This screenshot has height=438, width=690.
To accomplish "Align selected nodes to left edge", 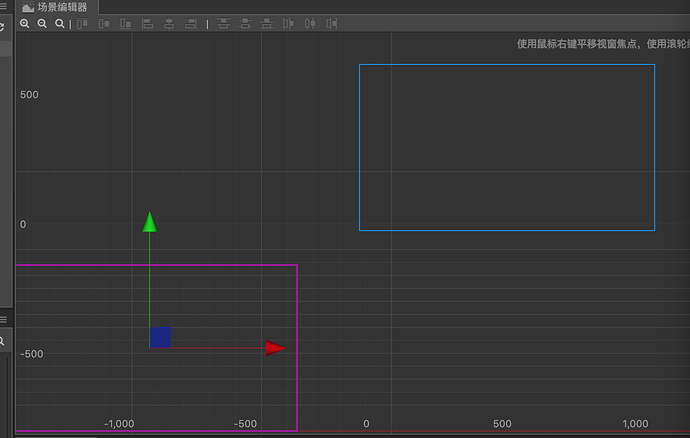I will click(147, 24).
